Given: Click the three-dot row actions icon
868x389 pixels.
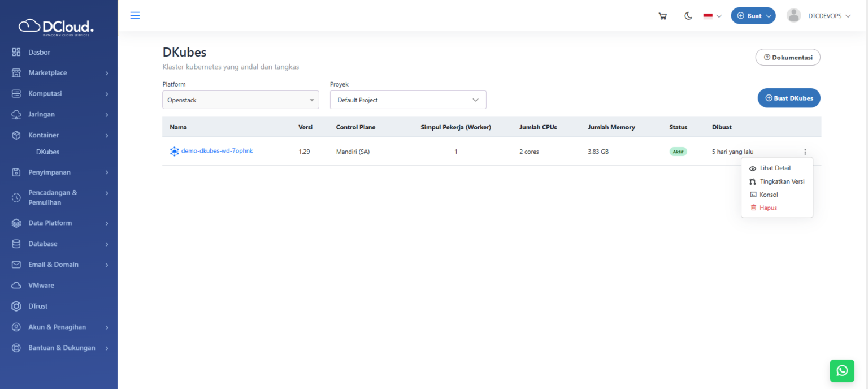Looking at the screenshot, I should pyautogui.click(x=805, y=152).
